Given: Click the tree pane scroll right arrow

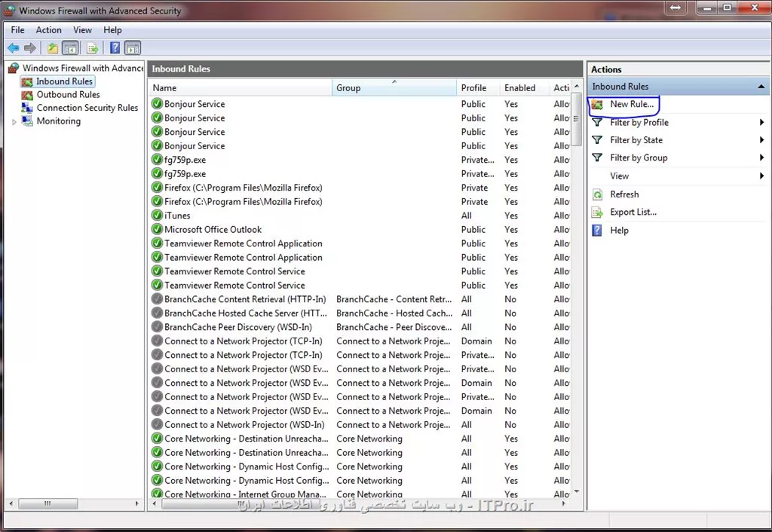Looking at the screenshot, I should click(x=137, y=503).
